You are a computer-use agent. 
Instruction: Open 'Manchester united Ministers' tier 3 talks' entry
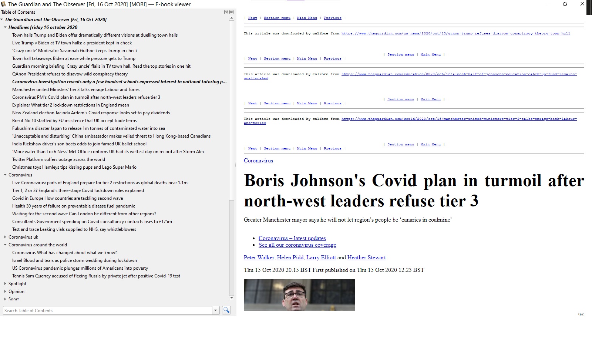click(76, 90)
